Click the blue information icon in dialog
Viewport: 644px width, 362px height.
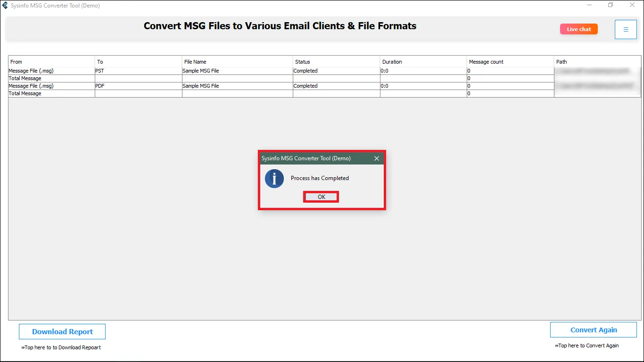tap(274, 179)
